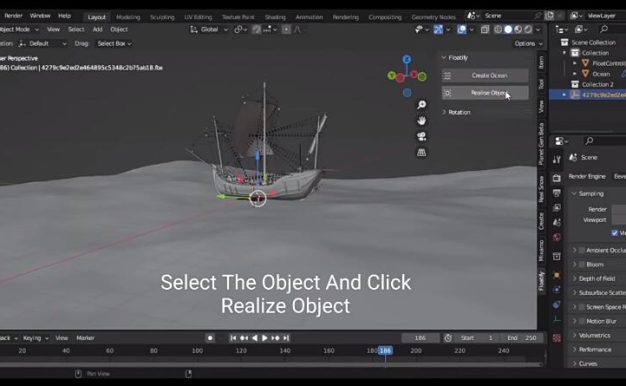Toggle show overlays button in header

[x=462, y=29]
